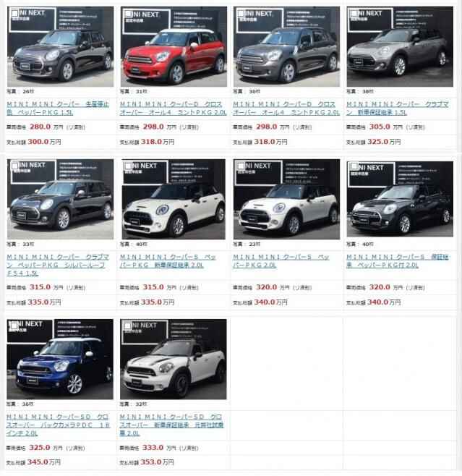Open the dark Cooper S 320.0万円 image
Screen dimensions: 462x476
click(x=400, y=199)
